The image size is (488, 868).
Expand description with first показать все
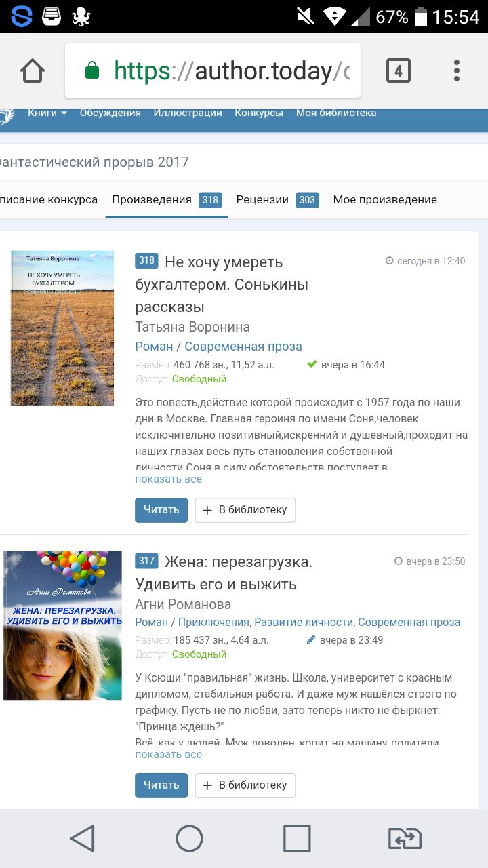[x=168, y=479]
